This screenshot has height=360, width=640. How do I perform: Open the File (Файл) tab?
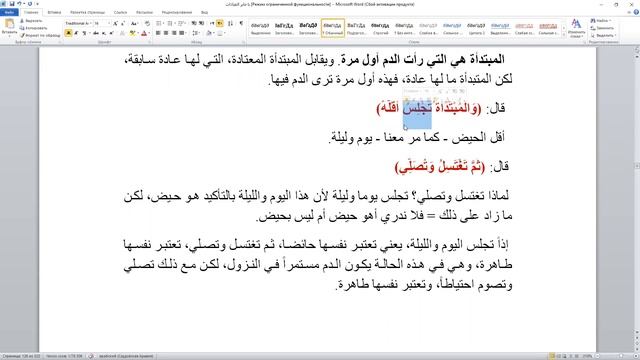click(x=9, y=12)
